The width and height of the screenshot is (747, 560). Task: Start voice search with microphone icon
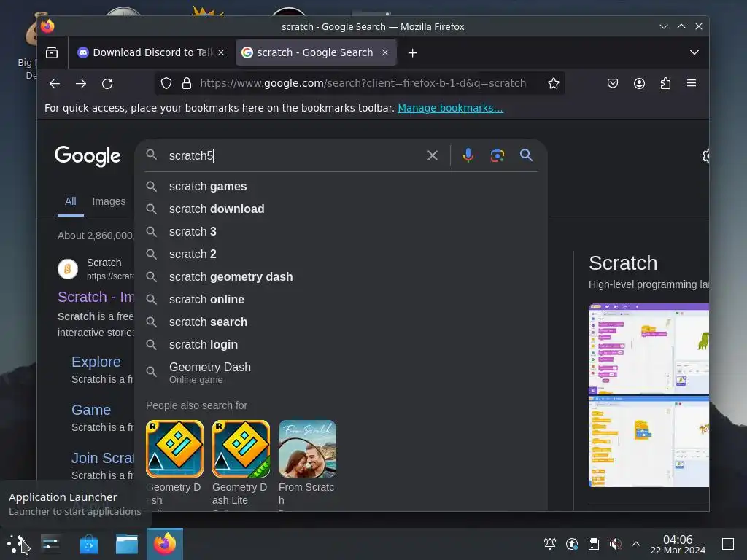click(x=468, y=155)
